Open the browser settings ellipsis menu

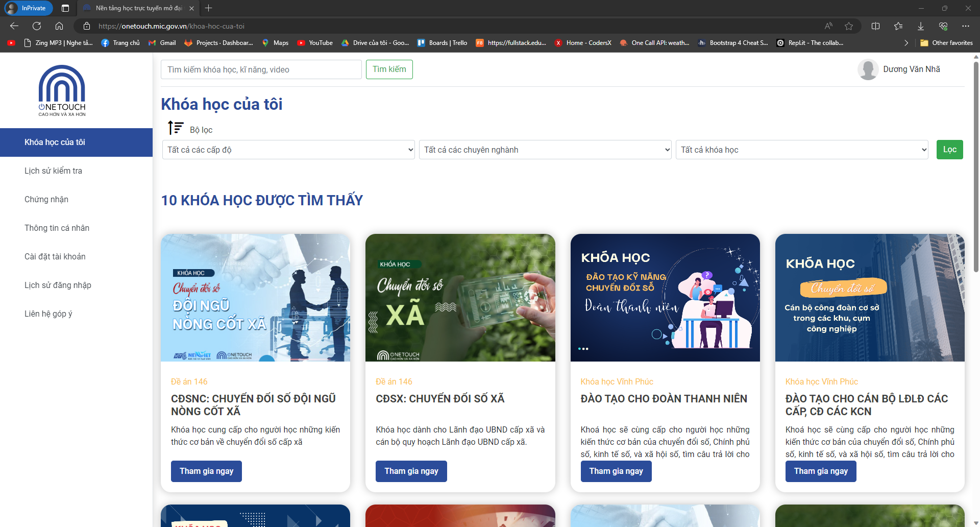965,26
